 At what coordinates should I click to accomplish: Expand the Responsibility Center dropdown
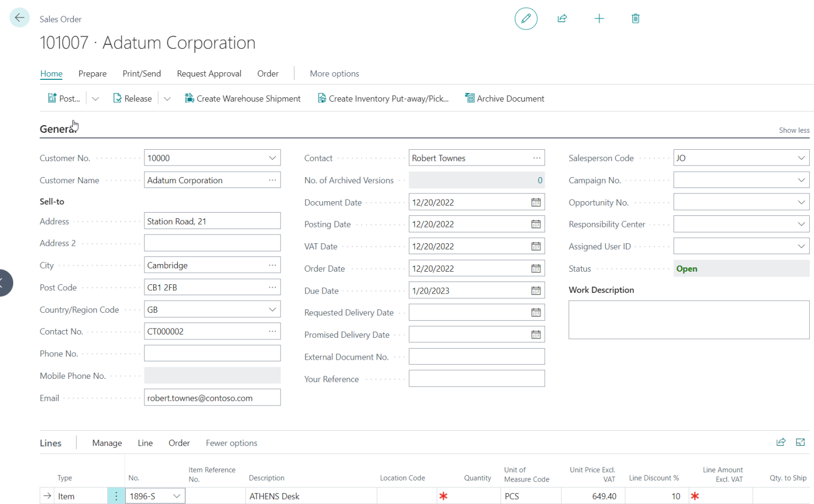[x=801, y=224]
